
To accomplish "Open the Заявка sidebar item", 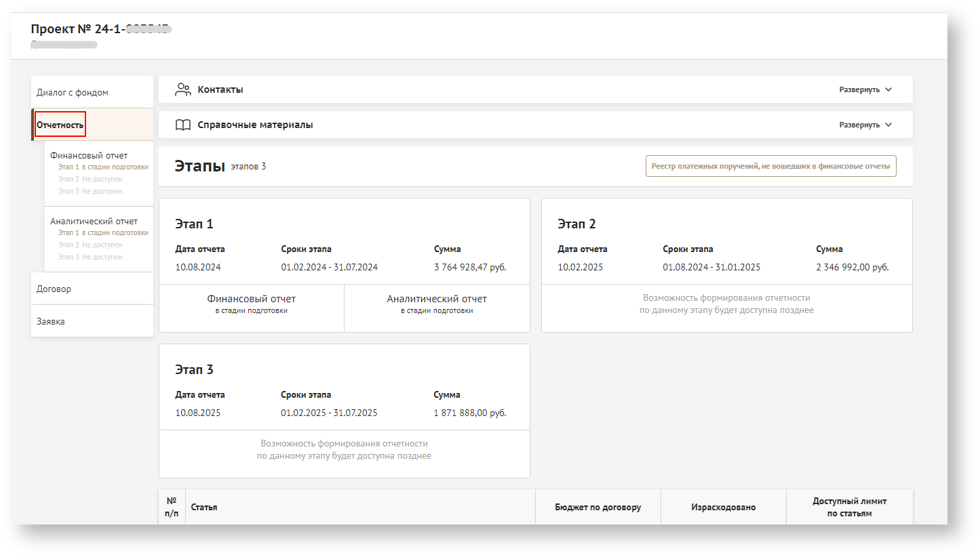I will point(51,321).
